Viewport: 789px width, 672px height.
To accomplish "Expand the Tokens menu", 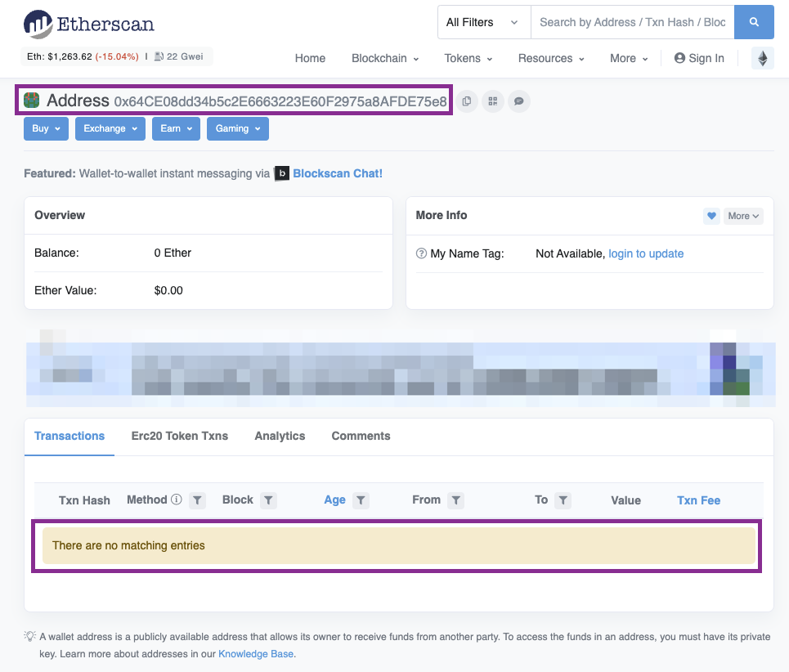I will pos(468,58).
